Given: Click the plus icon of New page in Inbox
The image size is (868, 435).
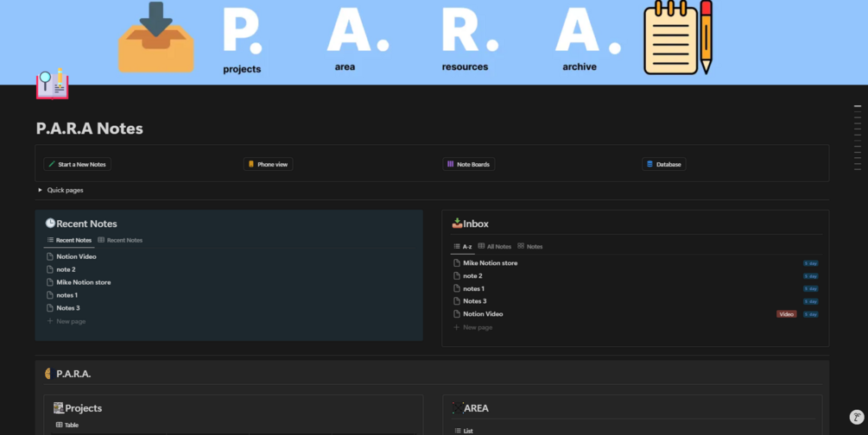Looking at the screenshot, I should pos(457,327).
